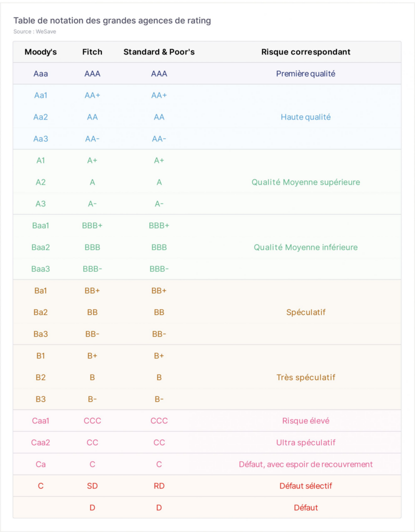Click the Ultra spéculatif label
This screenshot has height=532, width=415.
point(306,443)
